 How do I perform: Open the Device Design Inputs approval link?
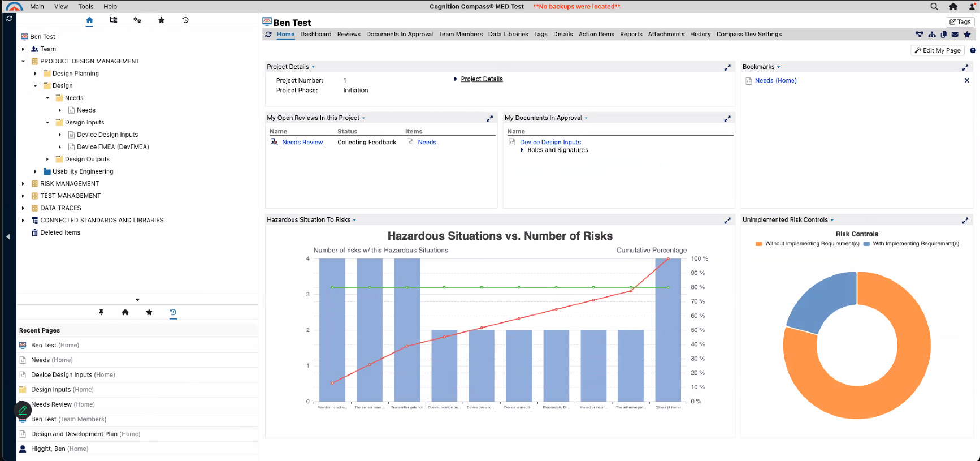(x=550, y=143)
